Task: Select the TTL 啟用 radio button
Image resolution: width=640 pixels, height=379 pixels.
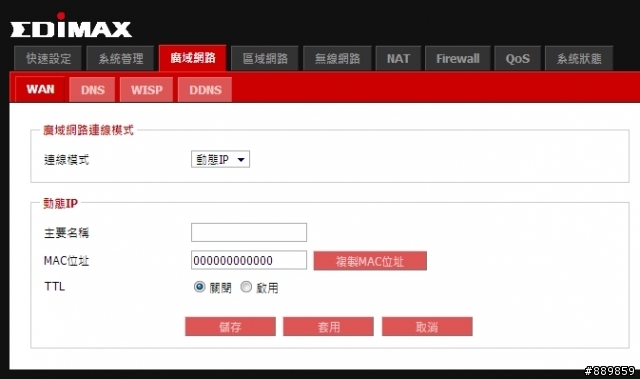Action: click(246, 287)
